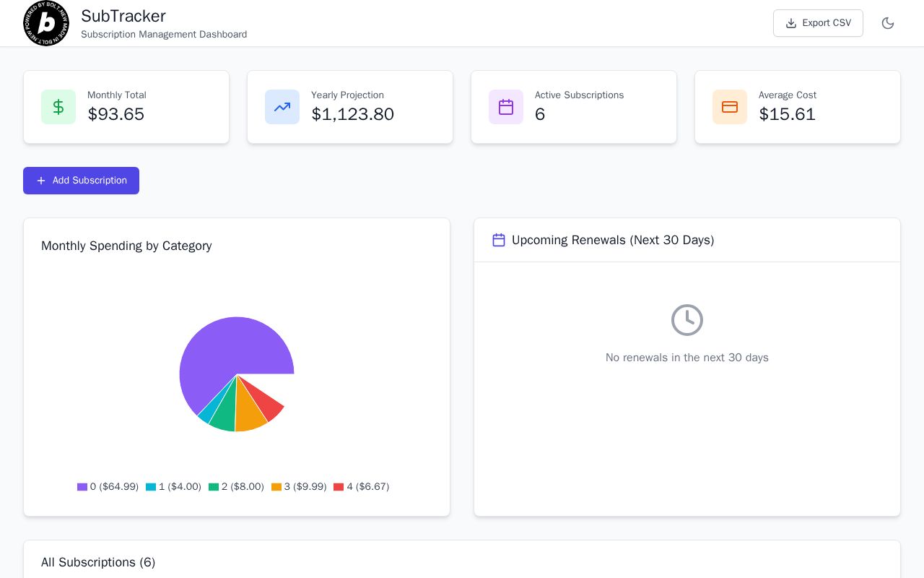Click the Monthly Total value $93.65
This screenshot has width=924, height=578.
click(116, 114)
